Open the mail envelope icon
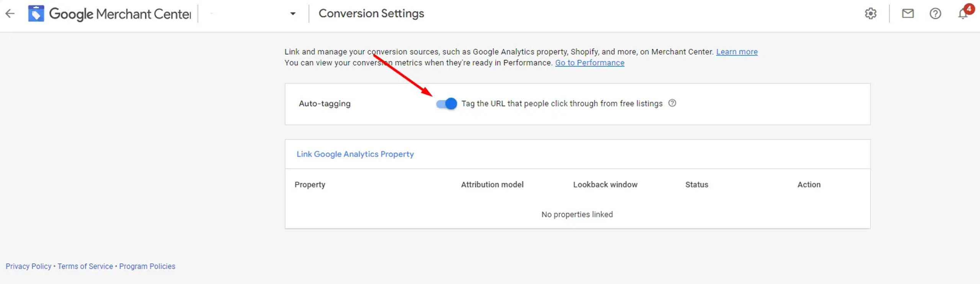Screen dimensions: 980x284 coord(908,14)
